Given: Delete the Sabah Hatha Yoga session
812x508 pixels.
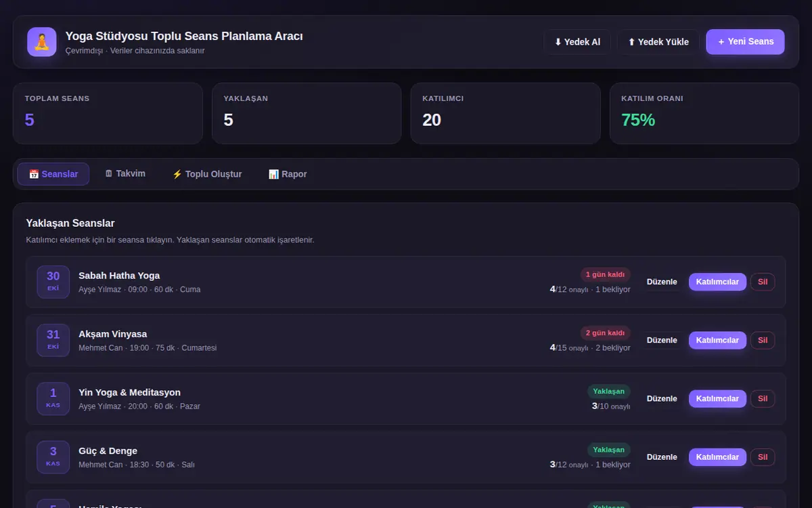Looking at the screenshot, I should pyautogui.click(x=763, y=282).
